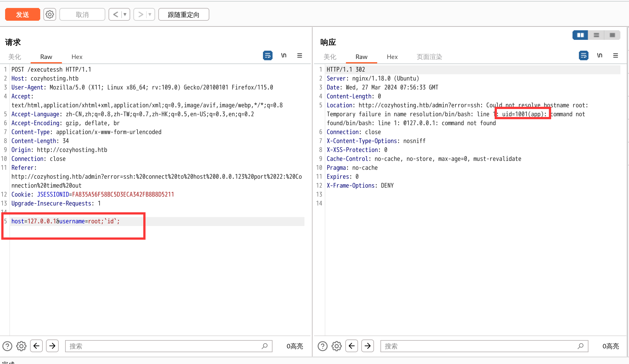Open response search settings gear
This screenshot has height=364, width=629.
[337, 346]
